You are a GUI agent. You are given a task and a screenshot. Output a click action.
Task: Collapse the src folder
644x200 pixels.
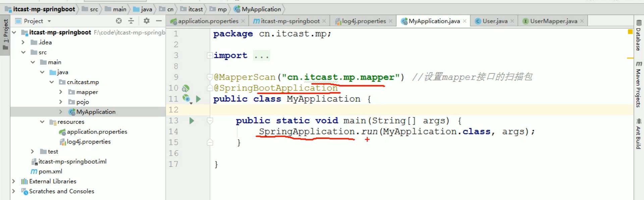[23, 52]
